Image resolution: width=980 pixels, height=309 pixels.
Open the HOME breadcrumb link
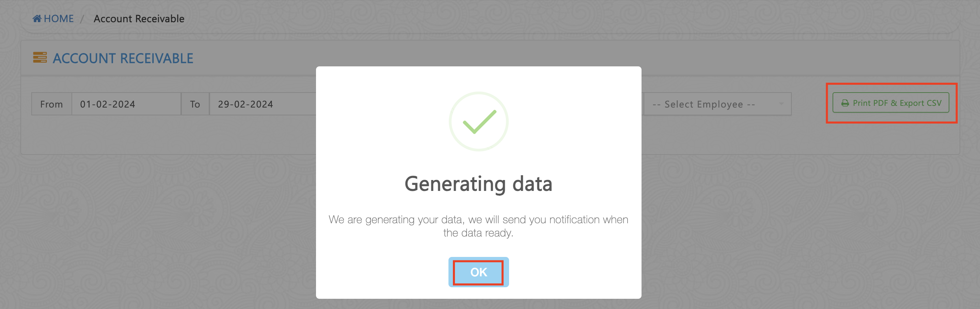[59, 19]
